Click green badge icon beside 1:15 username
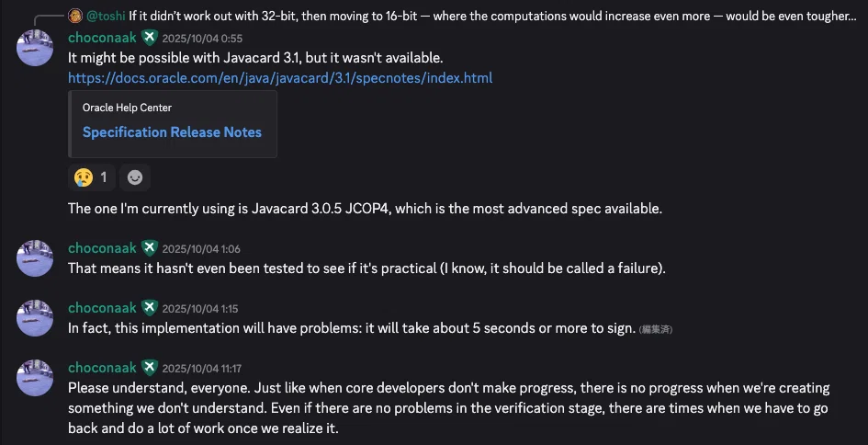 [x=150, y=308]
